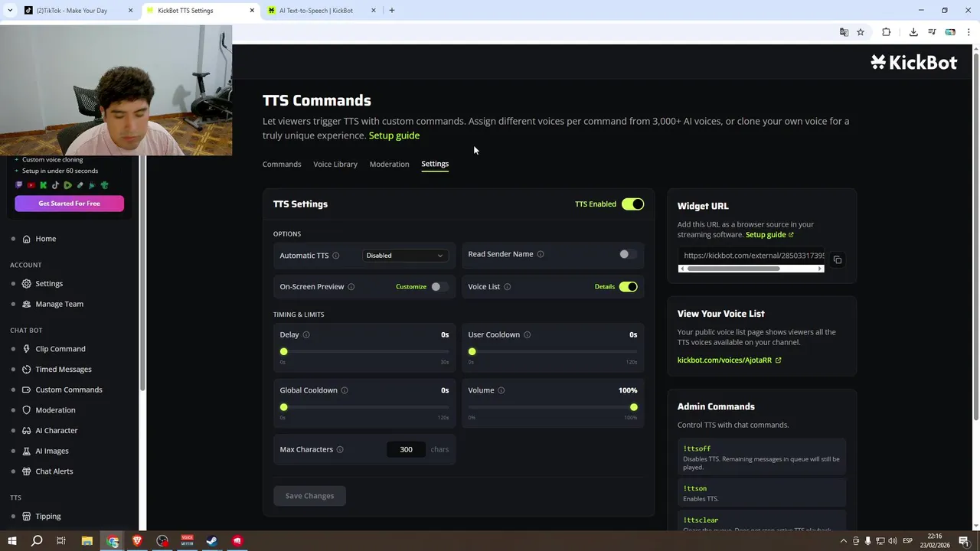Open the Brave browser taskbar icon

click(138, 541)
